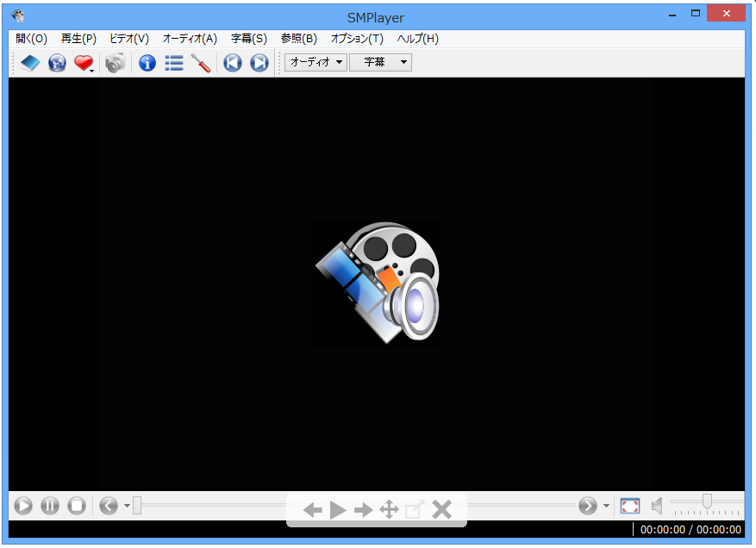Click the 00:00:00 / 00:00:00 time display
Viewport: 756px width, 548px height.
tap(690, 530)
